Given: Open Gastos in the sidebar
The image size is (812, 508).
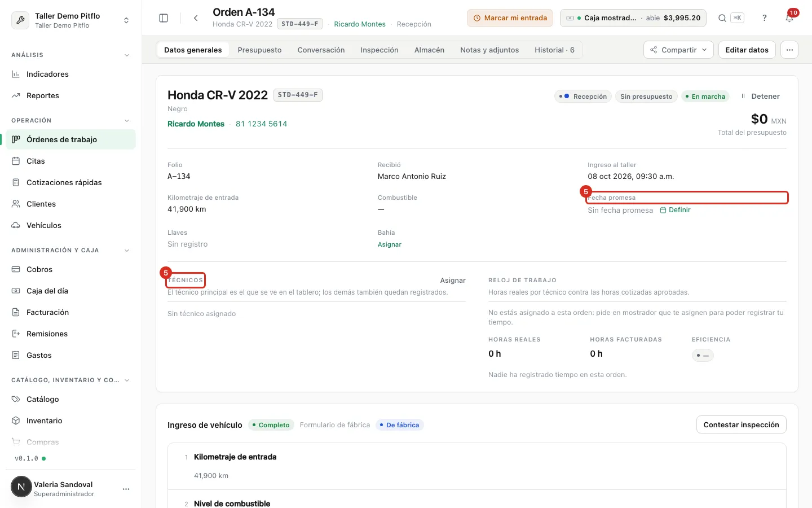Looking at the screenshot, I should point(71,355).
